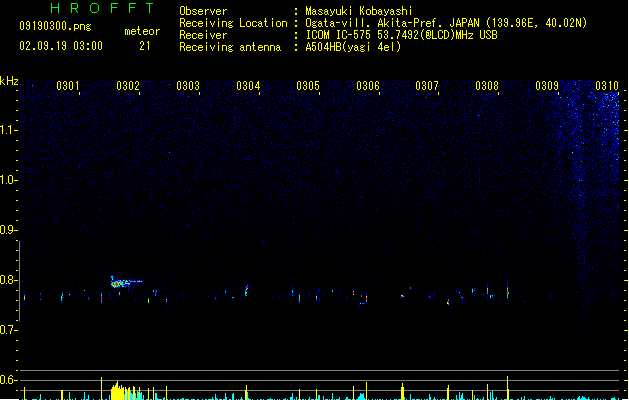
Task: Click the HROFFT title text
Action: [x=103, y=8]
